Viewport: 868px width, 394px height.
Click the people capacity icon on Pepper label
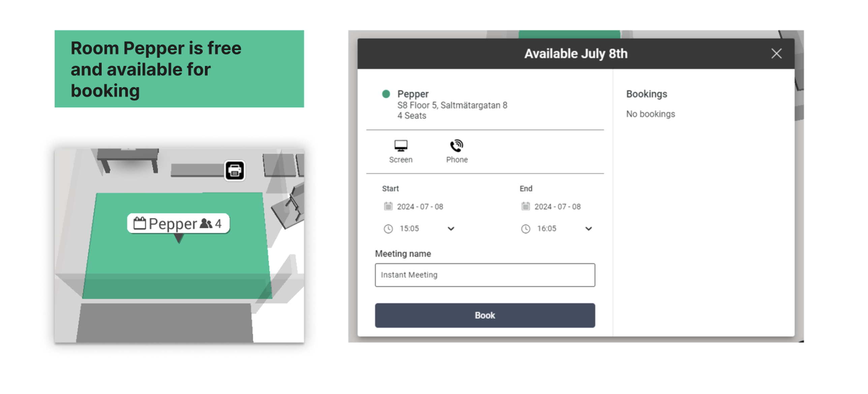coord(206,223)
